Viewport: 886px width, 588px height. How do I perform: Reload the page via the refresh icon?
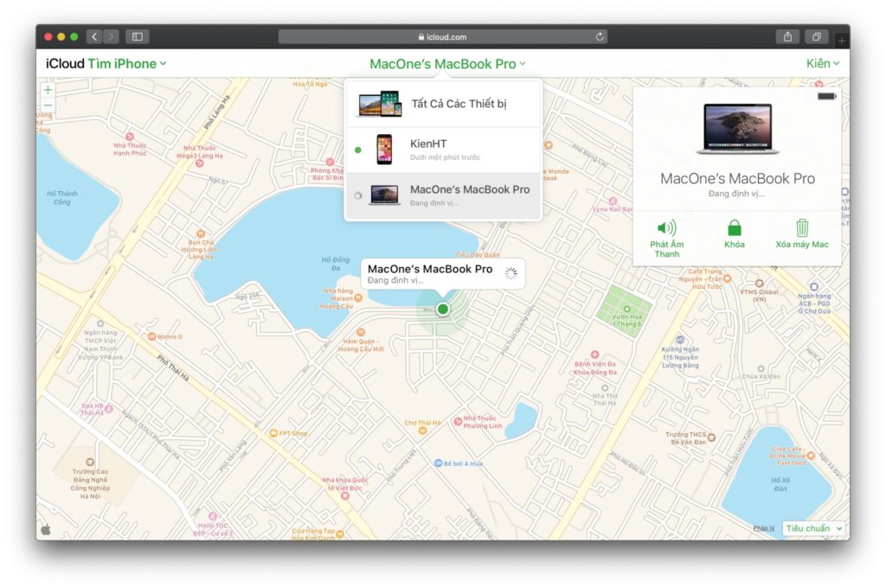[x=600, y=36]
